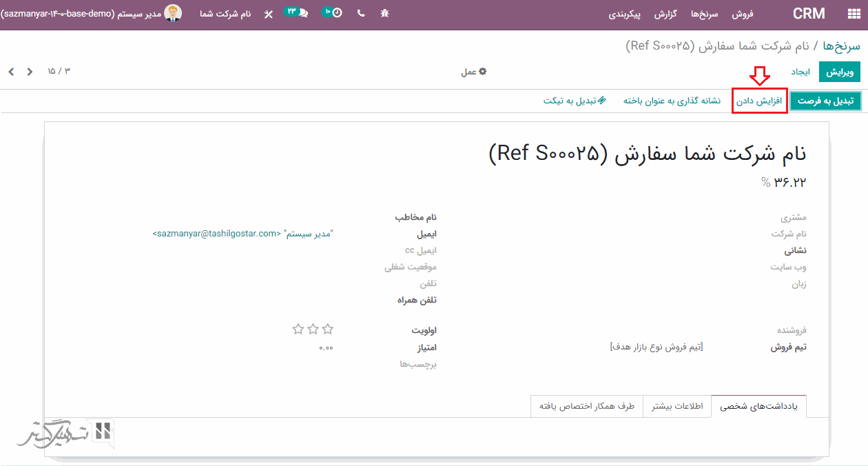Click the ایجاد create button
Image resolution: width=868 pixels, height=466 pixels.
tap(800, 72)
